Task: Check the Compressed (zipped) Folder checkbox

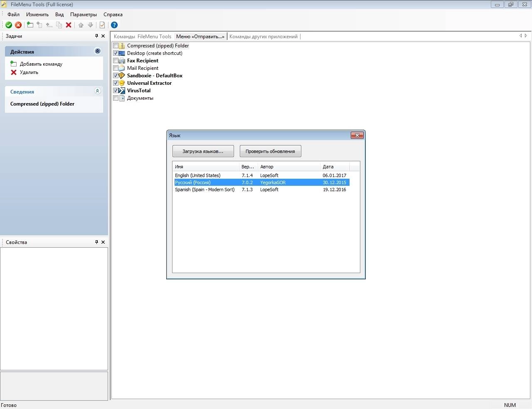Action: (116, 46)
